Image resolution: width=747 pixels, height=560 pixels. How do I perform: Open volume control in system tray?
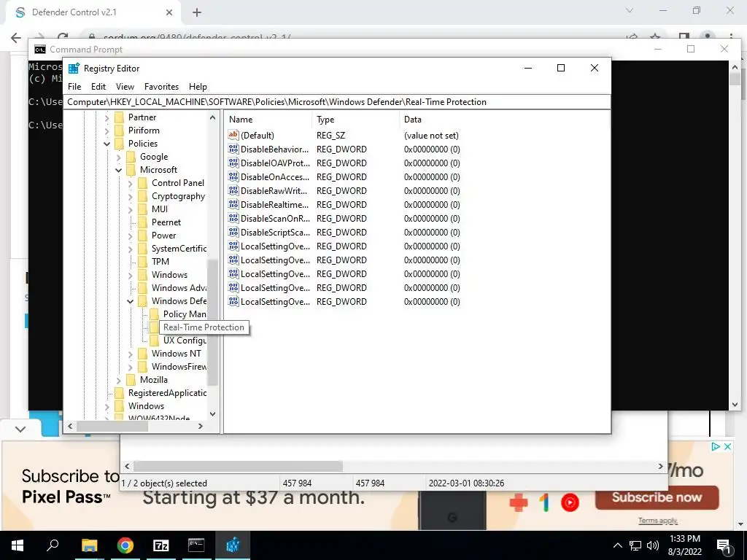(653, 545)
